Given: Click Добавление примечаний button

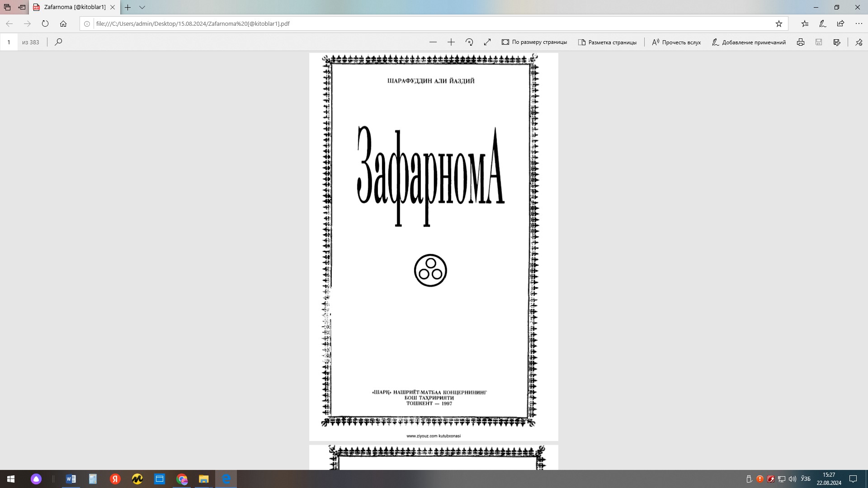Looking at the screenshot, I should click(x=749, y=42).
